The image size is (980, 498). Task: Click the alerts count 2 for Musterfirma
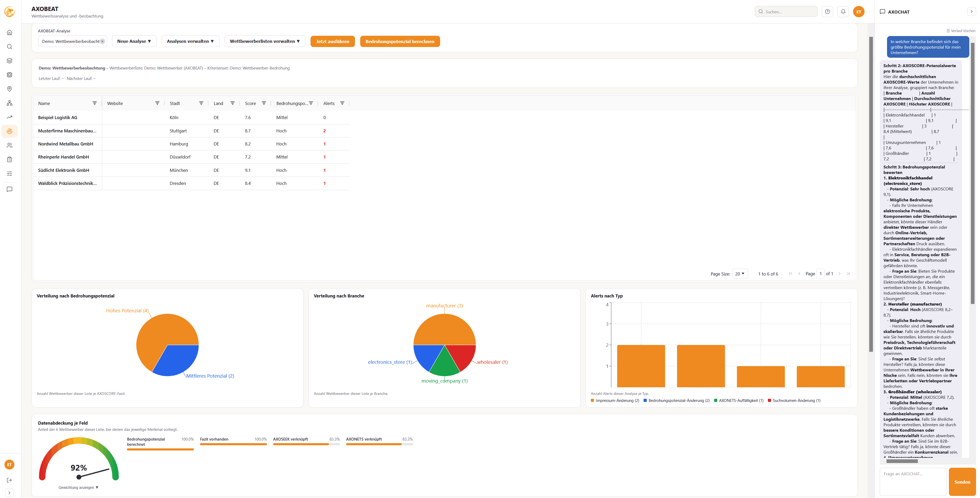pos(324,131)
